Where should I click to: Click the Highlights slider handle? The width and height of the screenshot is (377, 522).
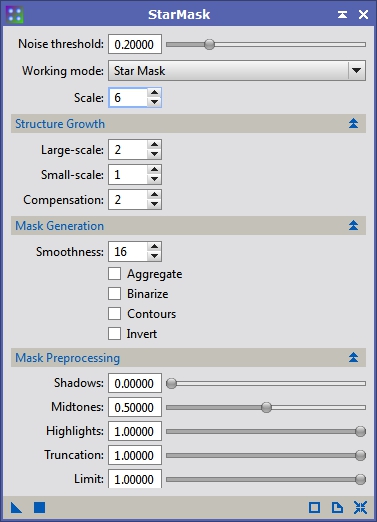pos(360,431)
